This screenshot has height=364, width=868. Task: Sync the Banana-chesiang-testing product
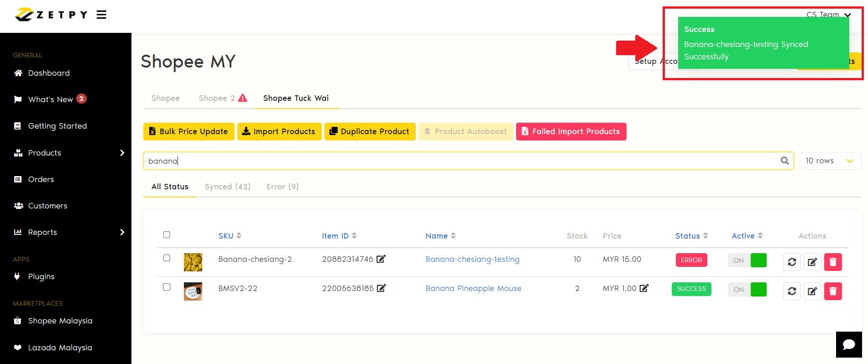pyautogui.click(x=792, y=262)
